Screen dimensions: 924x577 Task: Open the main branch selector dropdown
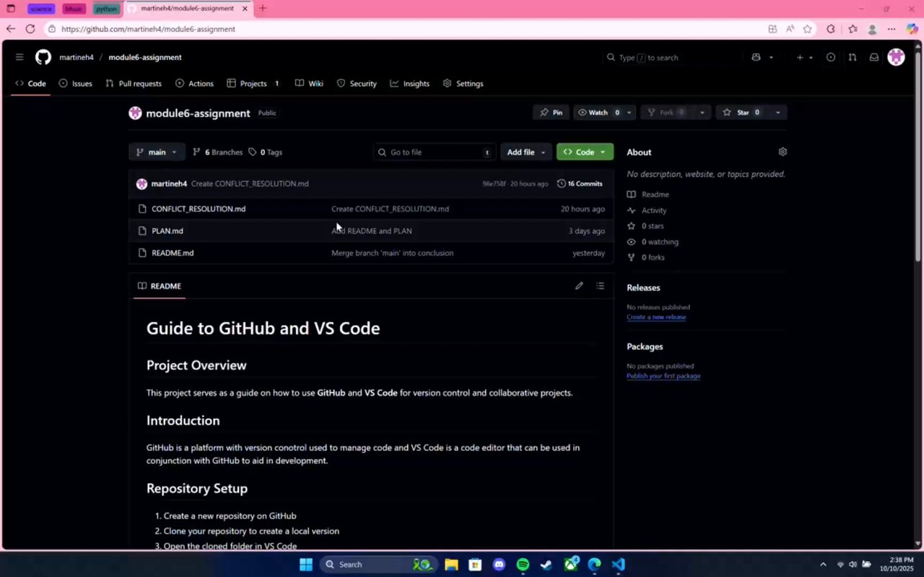pos(157,152)
